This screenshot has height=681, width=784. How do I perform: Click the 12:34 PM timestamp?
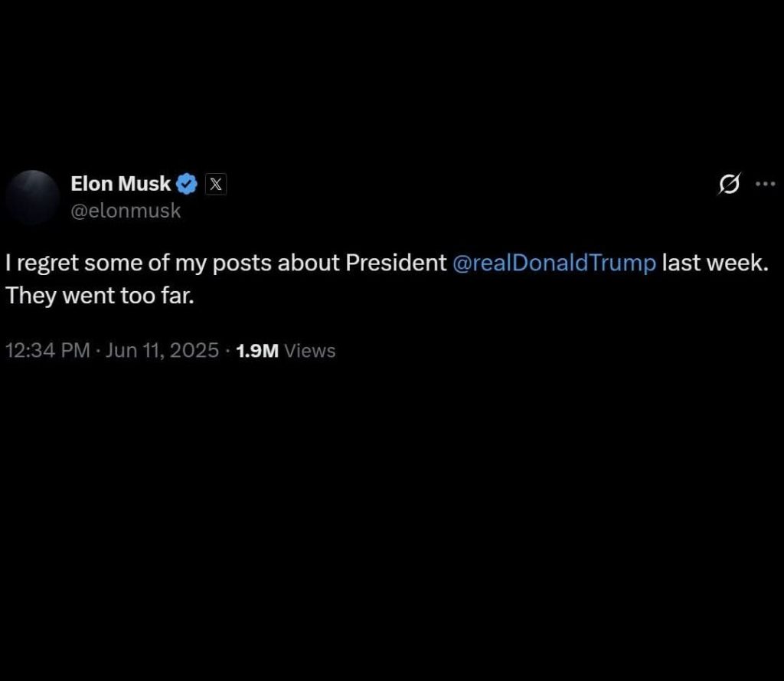47,351
